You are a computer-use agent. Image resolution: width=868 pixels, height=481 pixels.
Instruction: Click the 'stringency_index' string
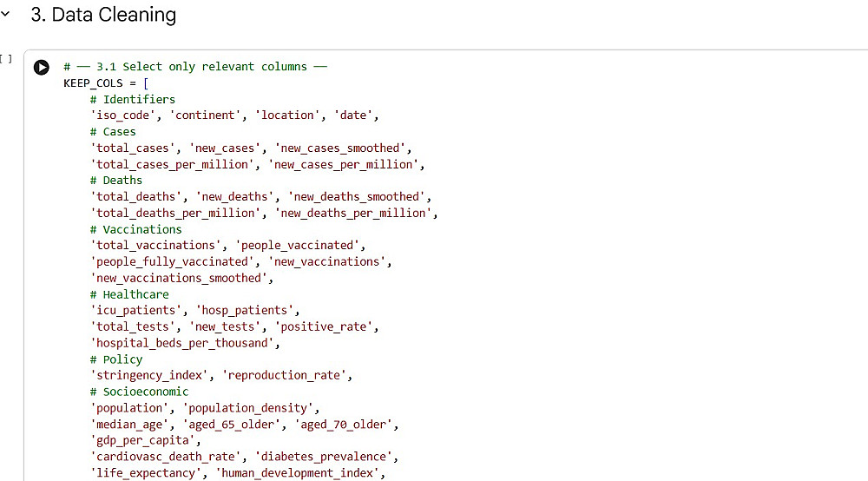pos(149,375)
